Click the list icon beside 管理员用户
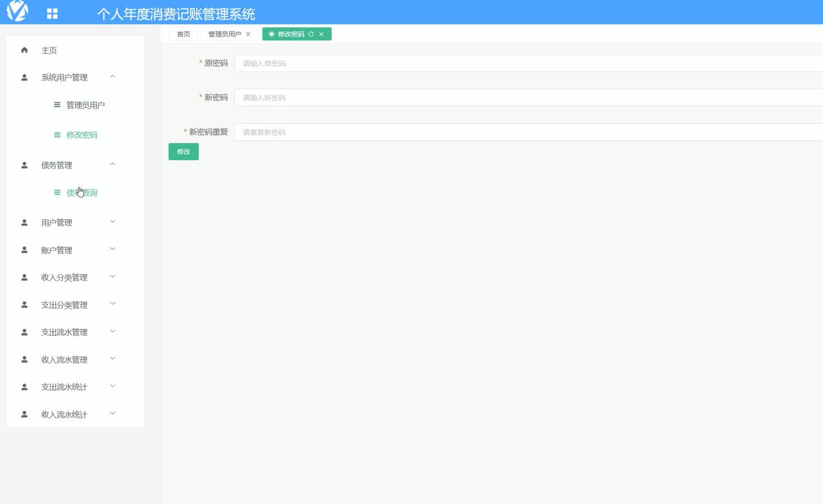823x504 pixels. point(57,105)
